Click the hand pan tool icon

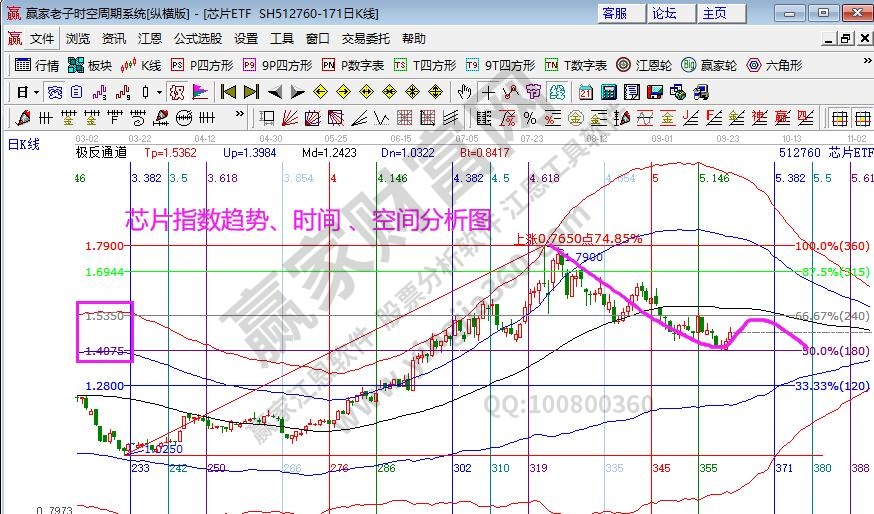coord(464,92)
